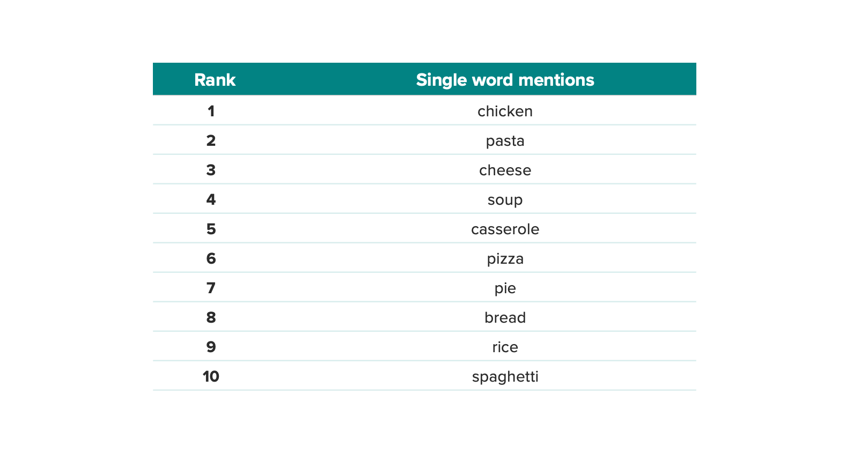Click rank number 9
The image size is (868, 476).
coord(211,347)
